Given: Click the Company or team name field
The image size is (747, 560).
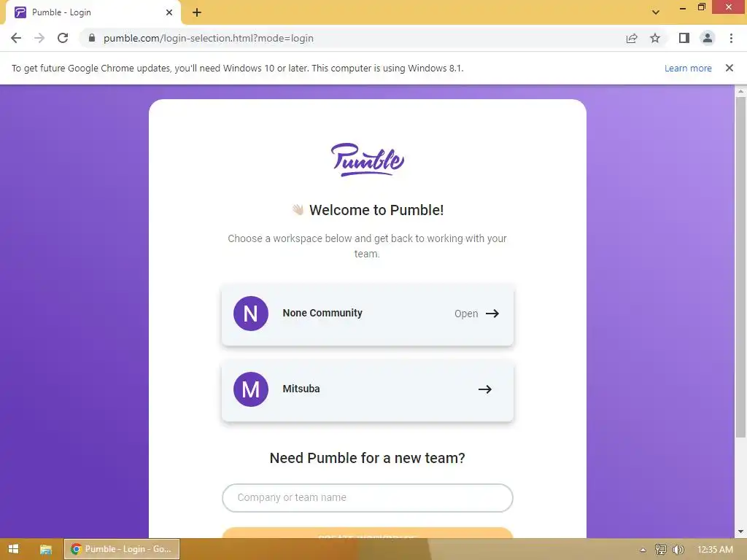Looking at the screenshot, I should point(368,497).
